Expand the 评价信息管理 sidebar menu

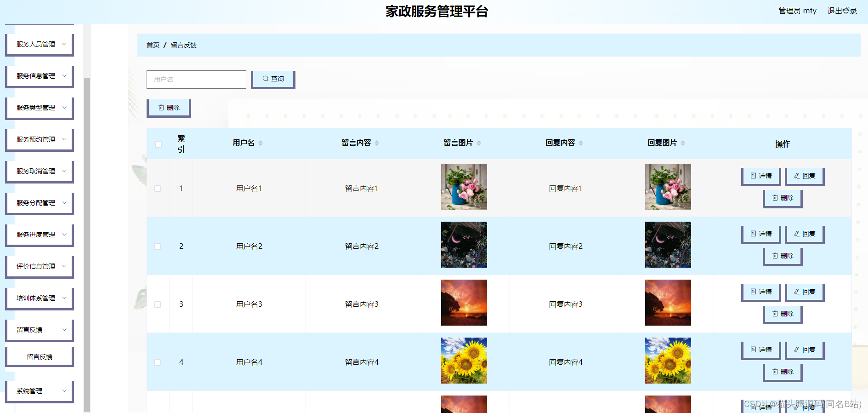40,267
